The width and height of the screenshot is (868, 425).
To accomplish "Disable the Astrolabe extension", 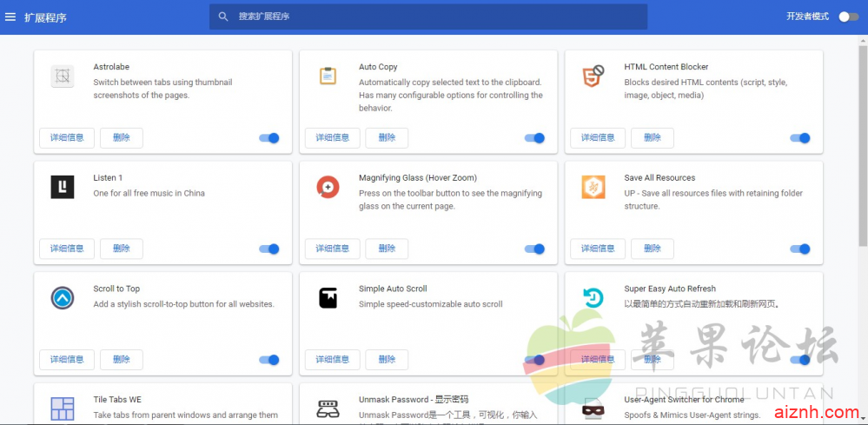I will tap(269, 138).
